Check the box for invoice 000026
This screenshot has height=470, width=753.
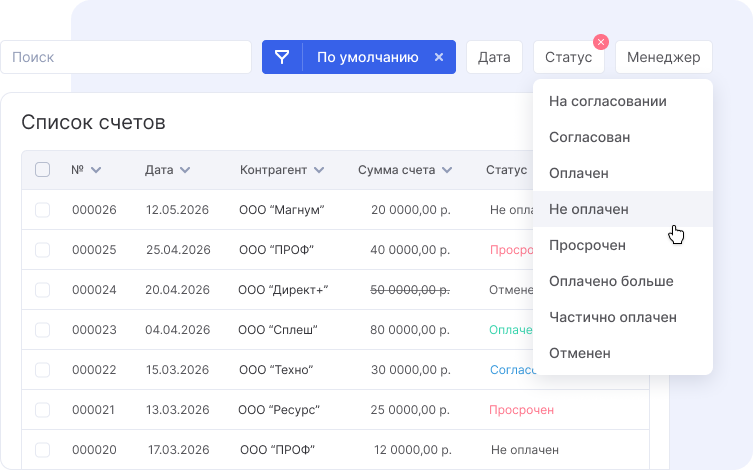pyautogui.click(x=43, y=210)
